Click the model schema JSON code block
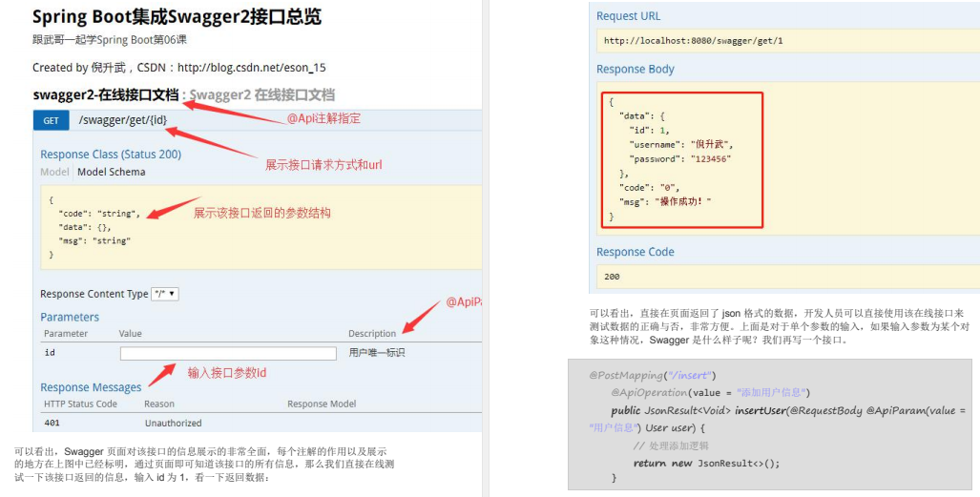 (x=261, y=227)
